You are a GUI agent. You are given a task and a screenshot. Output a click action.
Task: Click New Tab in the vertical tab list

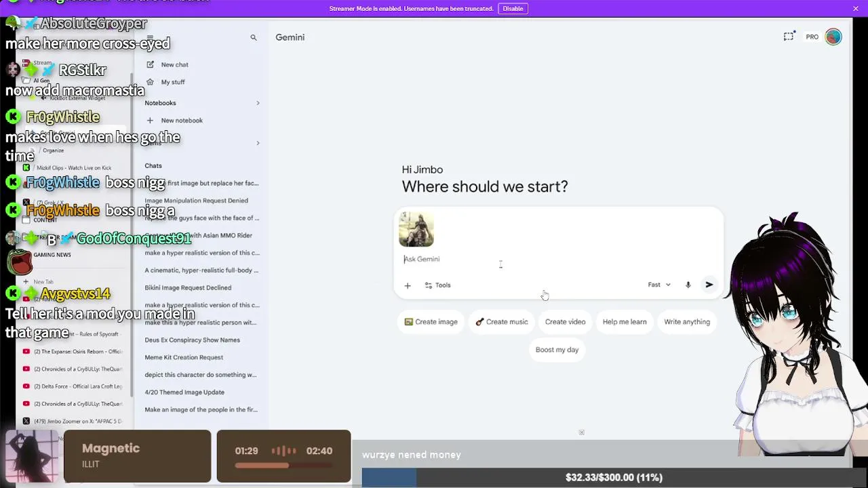tap(43, 281)
